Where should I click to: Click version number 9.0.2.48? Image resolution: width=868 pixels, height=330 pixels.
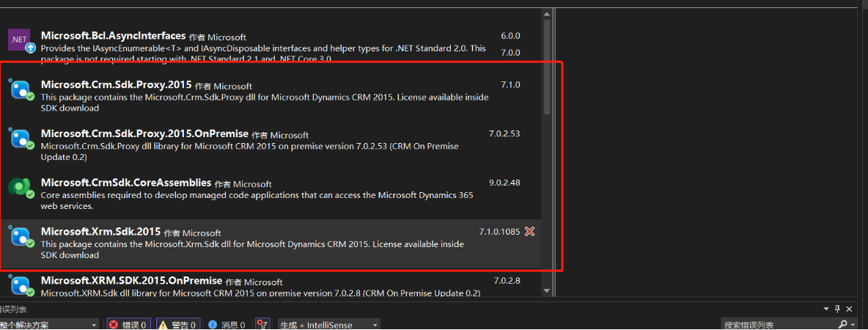tap(504, 182)
